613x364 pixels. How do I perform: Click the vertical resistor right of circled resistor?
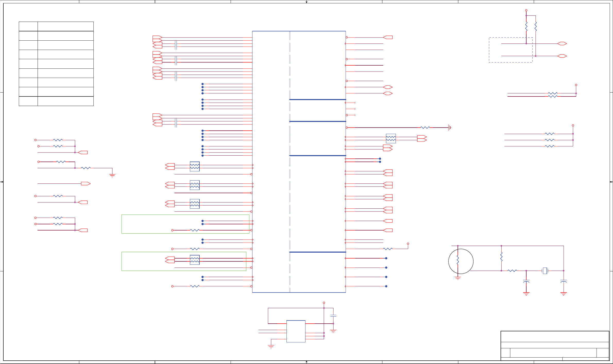click(x=501, y=257)
